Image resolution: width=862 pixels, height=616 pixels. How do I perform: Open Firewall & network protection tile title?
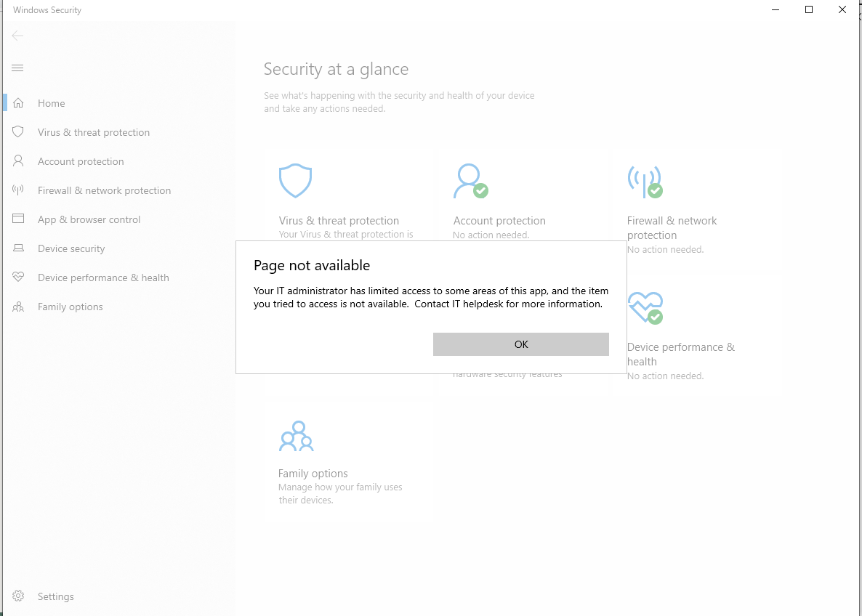(672, 228)
